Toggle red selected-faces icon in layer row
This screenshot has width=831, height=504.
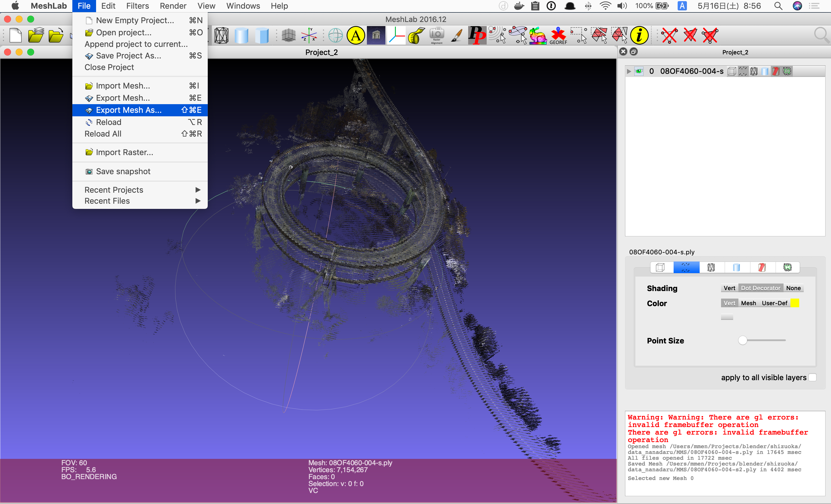click(776, 71)
